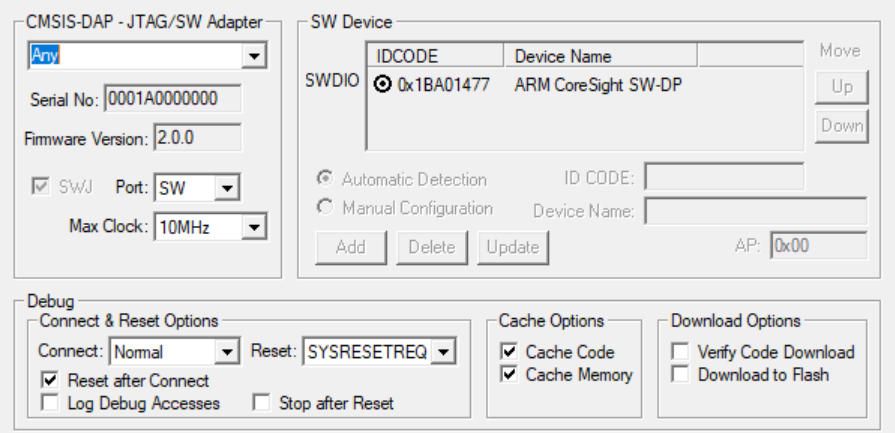Click the 0x1BA01477 IDCODE value
The height and width of the screenshot is (433, 895).
click(x=444, y=85)
